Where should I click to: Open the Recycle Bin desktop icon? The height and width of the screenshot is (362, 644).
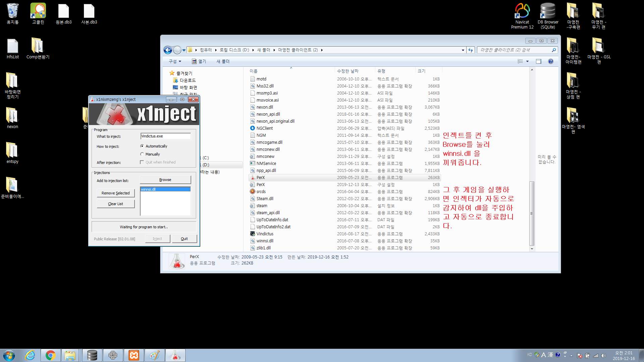coord(13,14)
